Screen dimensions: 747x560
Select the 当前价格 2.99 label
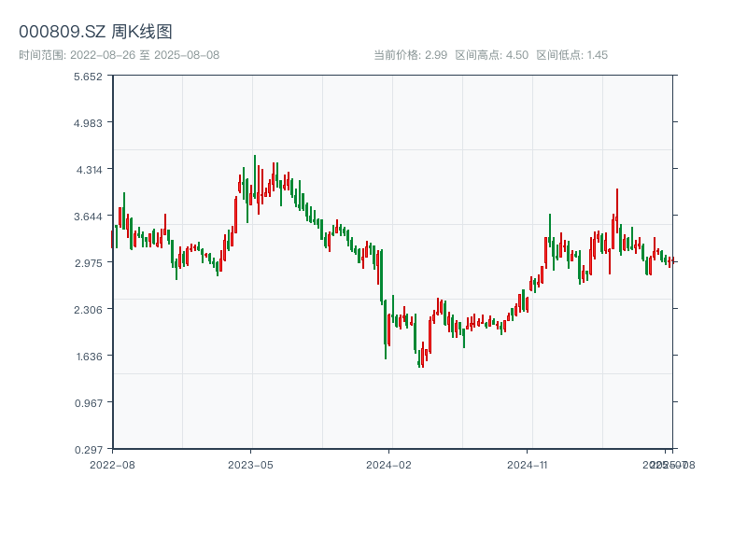pyautogui.click(x=410, y=55)
